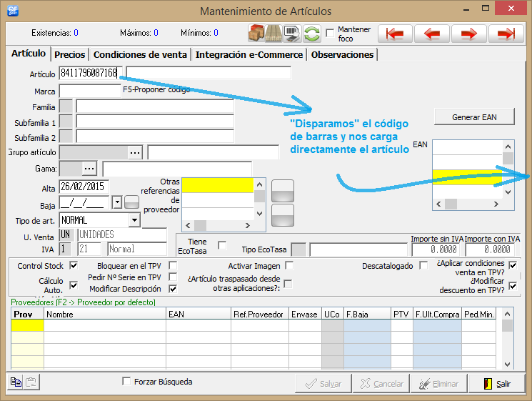532x401 pixels.
Task: Click Alta date field 26/02/2015
Action: [x=84, y=187]
